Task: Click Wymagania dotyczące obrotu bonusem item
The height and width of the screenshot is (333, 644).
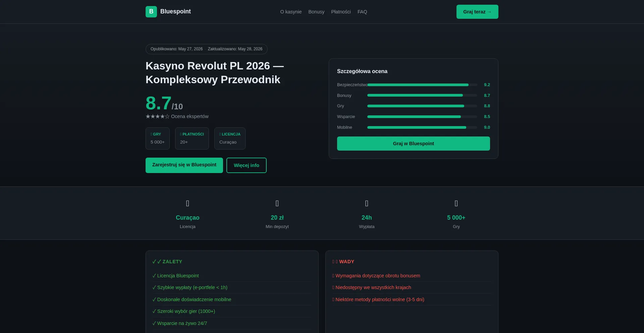Action: coord(412,276)
